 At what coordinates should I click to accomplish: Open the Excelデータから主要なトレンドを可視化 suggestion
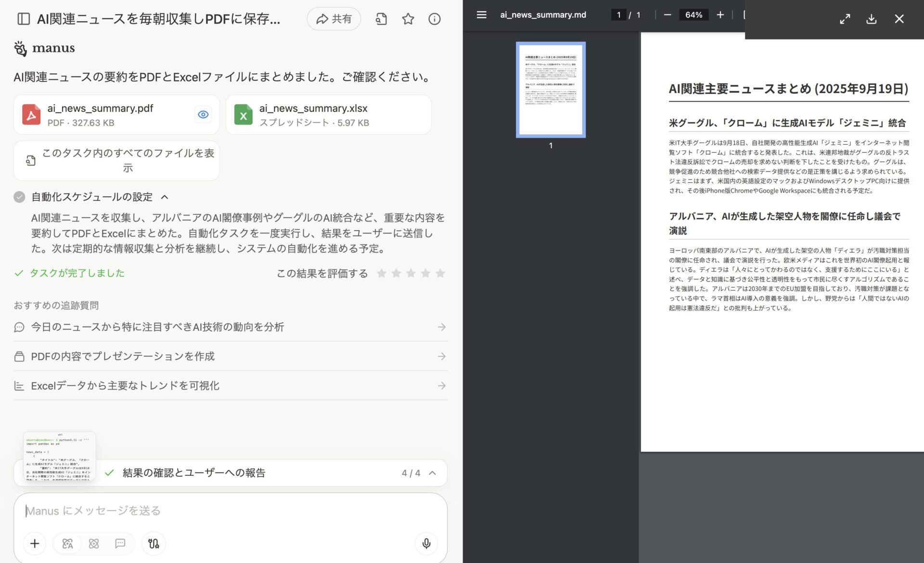(231, 385)
